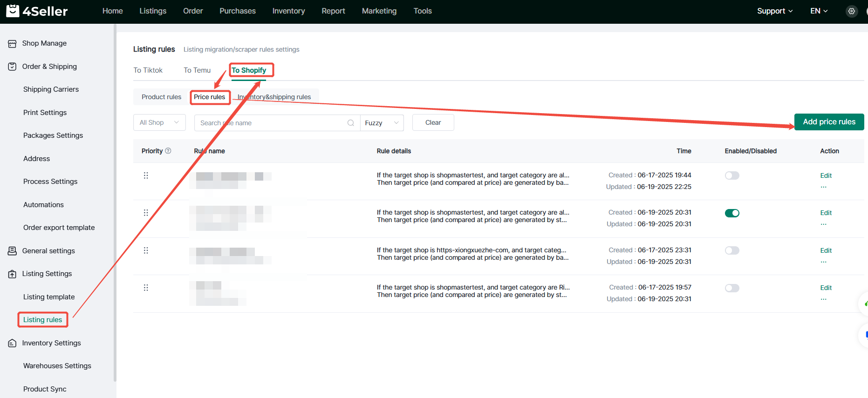Screen dimensions: 868x398
Task: Open Warehouses Settings in sidebar
Action: point(57,366)
